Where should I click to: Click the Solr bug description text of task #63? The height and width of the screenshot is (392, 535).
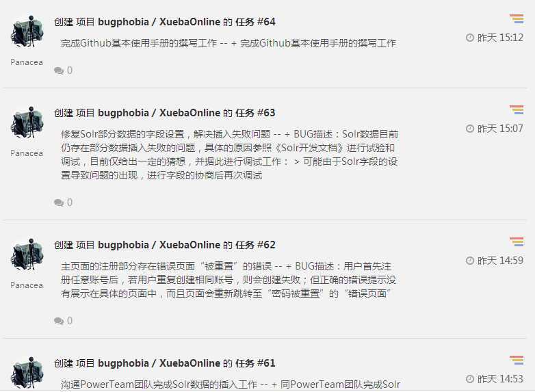click(x=230, y=155)
